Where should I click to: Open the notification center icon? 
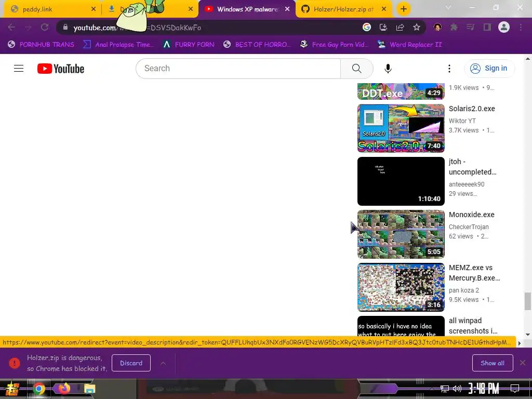coord(515,389)
